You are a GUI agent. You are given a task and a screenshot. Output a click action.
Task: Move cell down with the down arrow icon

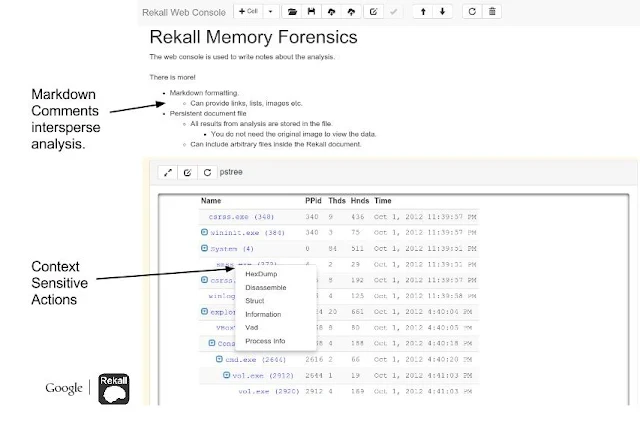pos(442,11)
